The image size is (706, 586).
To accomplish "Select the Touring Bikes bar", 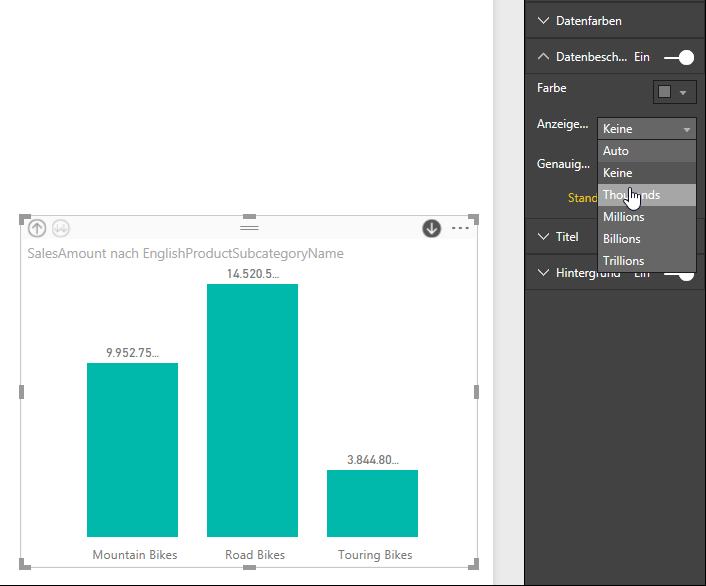I will tap(372, 503).
